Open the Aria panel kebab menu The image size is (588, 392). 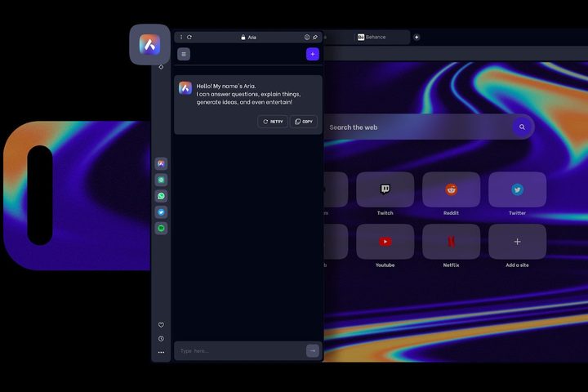[x=181, y=37]
